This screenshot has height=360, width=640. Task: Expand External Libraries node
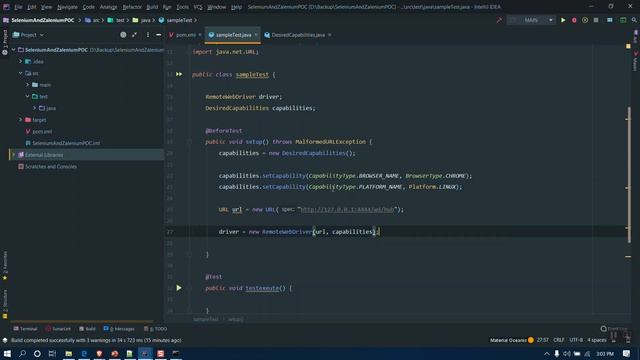(x=13, y=155)
